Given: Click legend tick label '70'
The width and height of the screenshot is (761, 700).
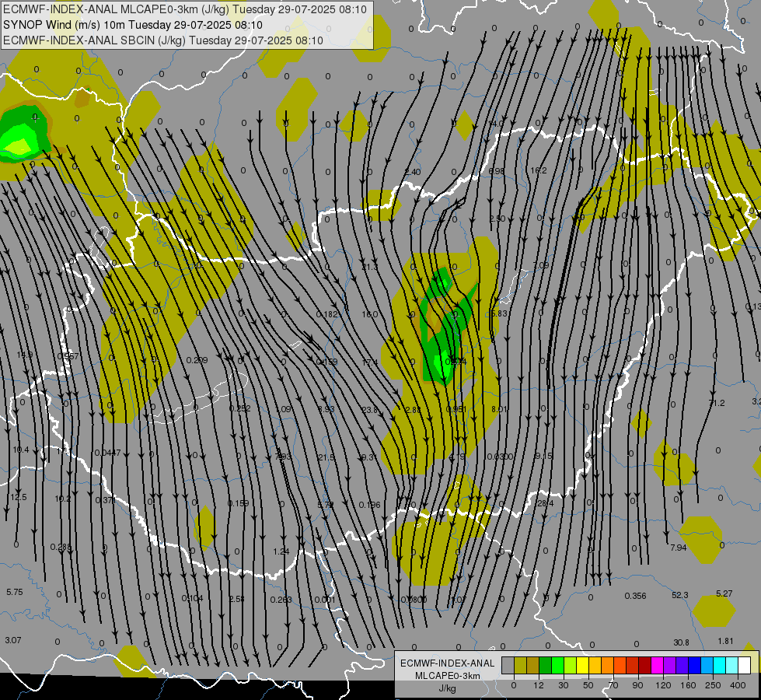Looking at the screenshot, I should [x=613, y=685].
